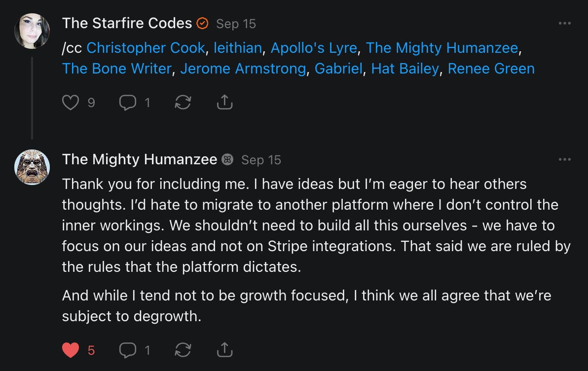The image size is (588, 371).
Task: Click The Starfire Codes author name
Action: (x=127, y=23)
